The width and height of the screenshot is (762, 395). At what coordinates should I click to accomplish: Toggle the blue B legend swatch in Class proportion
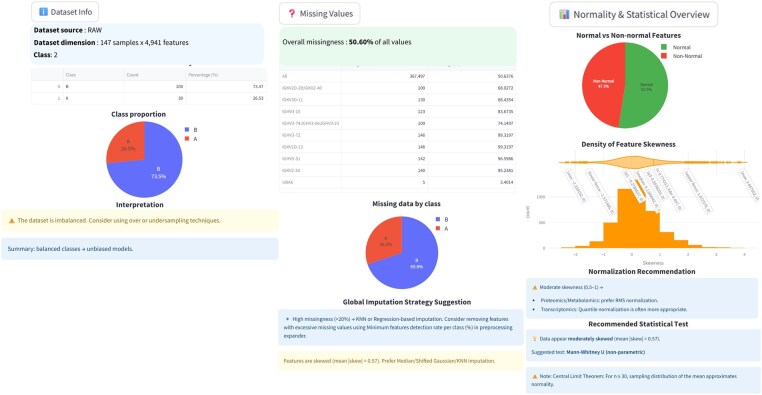pos(187,130)
